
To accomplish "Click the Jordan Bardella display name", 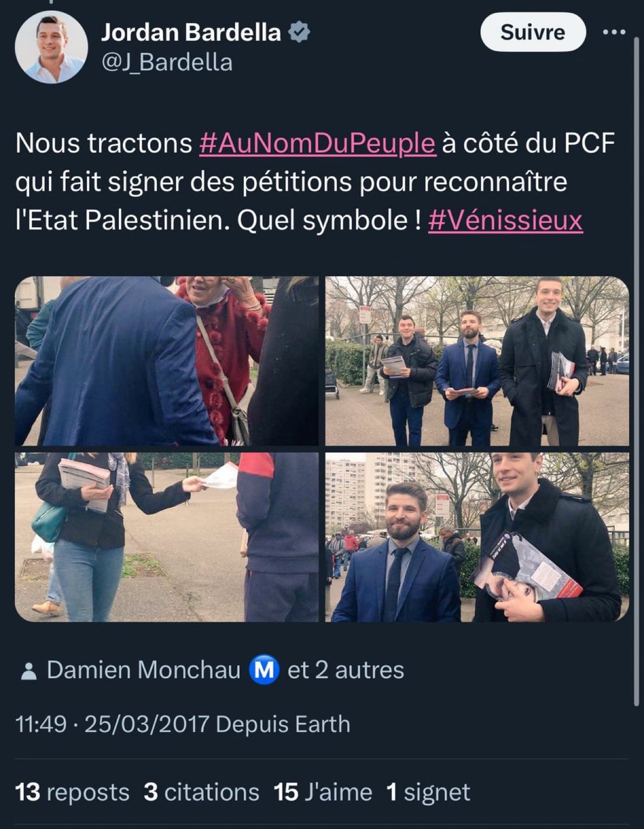I will click(x=191, y=32).
